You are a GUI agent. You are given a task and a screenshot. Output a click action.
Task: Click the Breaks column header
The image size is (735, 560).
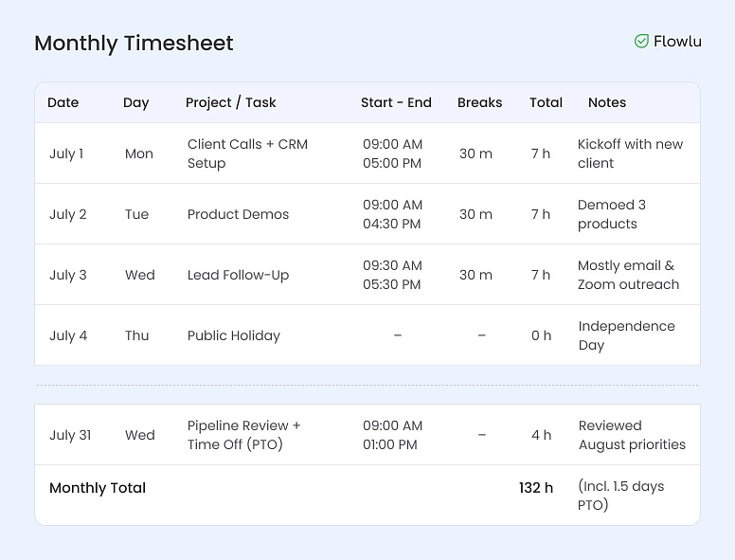(x=479, y=102)
